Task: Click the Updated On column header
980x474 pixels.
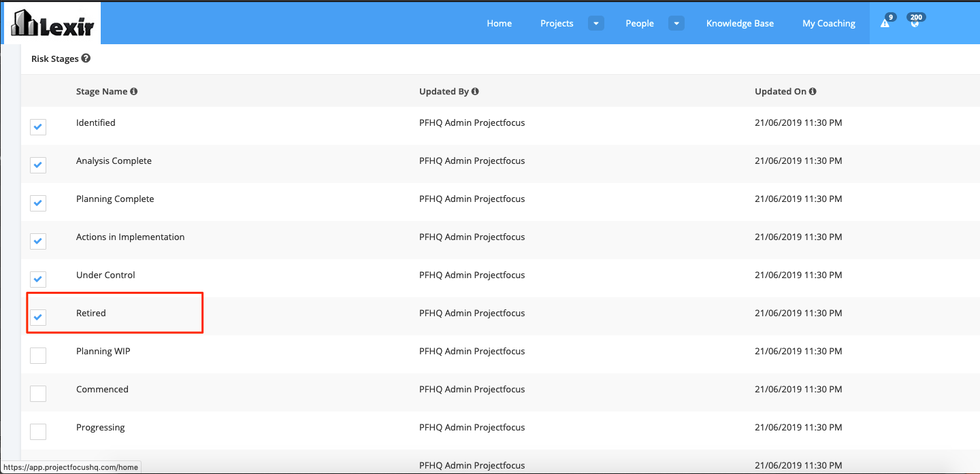Action: (x=781, y=91)
